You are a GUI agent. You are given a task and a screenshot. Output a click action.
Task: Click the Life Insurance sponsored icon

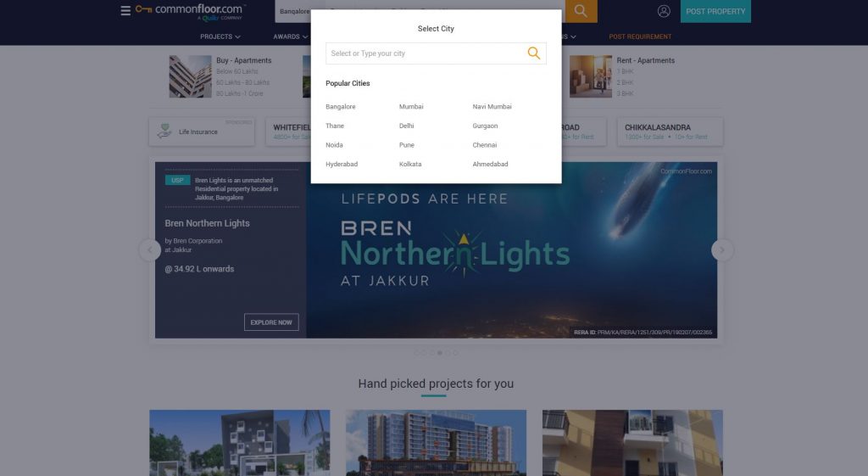coord(164,132)
